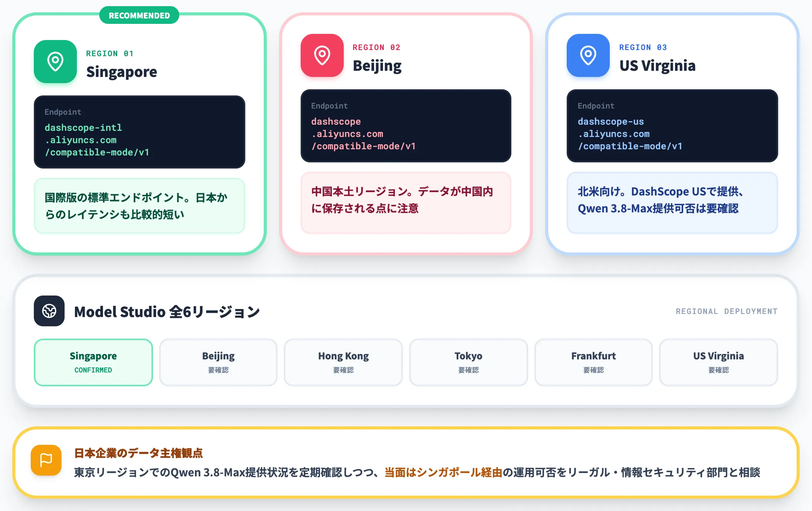Click the 'REGION 02' label
The height and width of the screenshot is (511, 812).
(377, 47)
